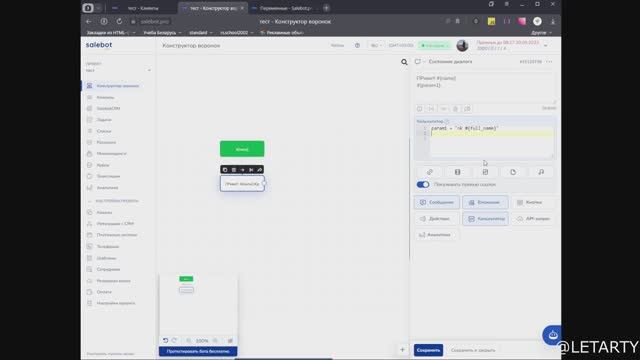Viewport: 640px width, 360px height.
Task: Click the Сохранить button
Action: point(428,350)
